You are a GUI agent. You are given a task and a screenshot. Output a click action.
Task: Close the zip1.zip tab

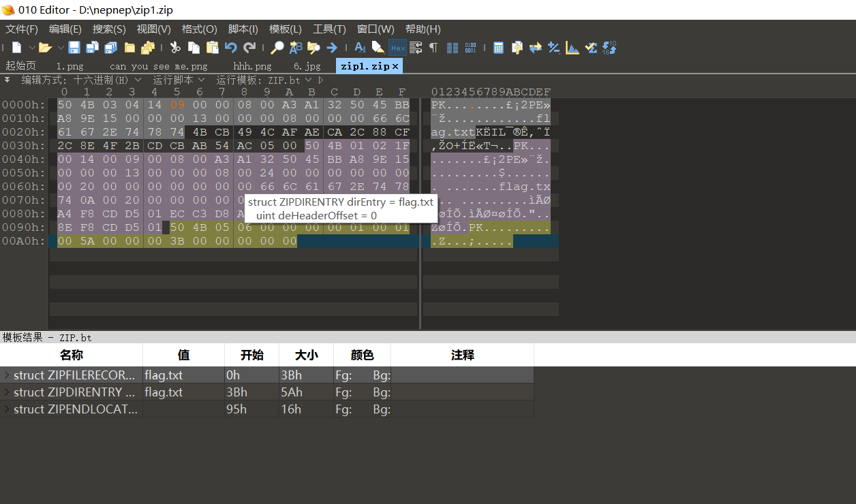pyautogui.click(x=395, y=66)
